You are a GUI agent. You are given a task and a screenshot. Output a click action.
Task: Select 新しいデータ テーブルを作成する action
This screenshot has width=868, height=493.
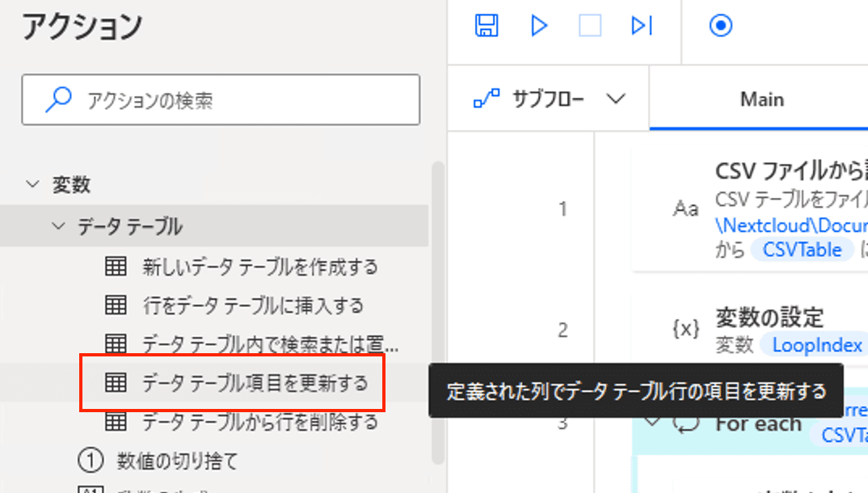(259, 267)
